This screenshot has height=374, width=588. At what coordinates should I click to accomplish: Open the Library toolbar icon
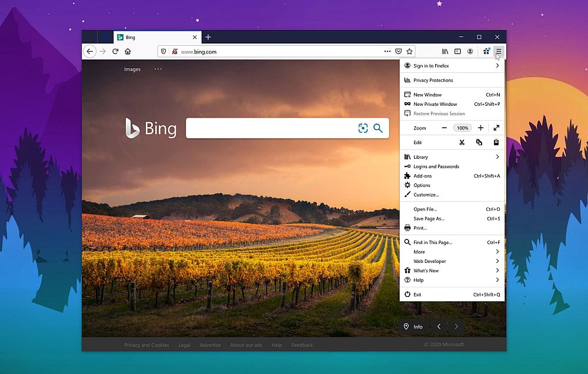coord(446,52)
